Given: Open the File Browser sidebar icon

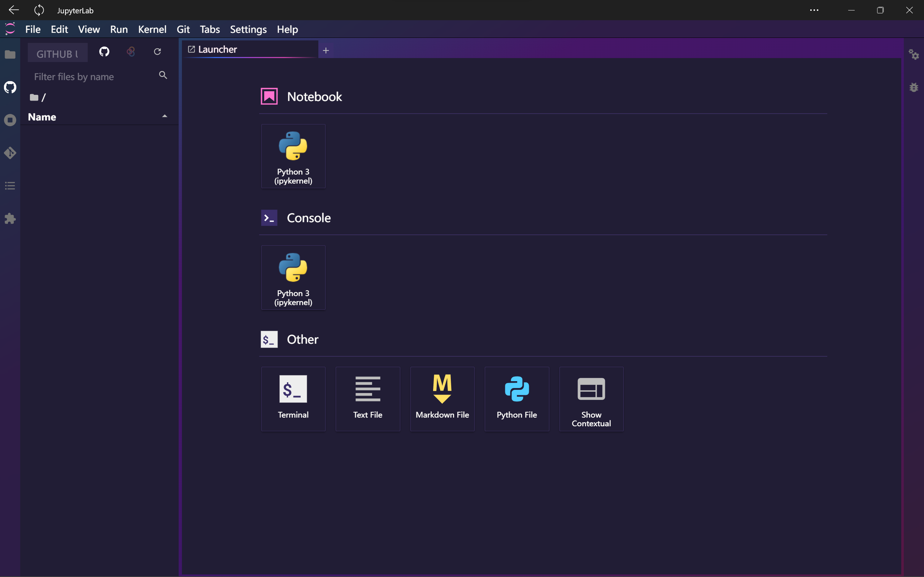Looking at the screenshot, I should [x=10, y=54].
